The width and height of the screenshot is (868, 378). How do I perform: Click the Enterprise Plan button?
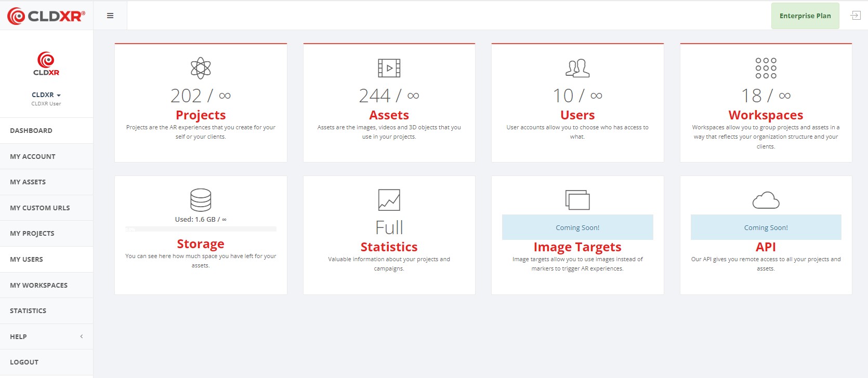(805, 16)
